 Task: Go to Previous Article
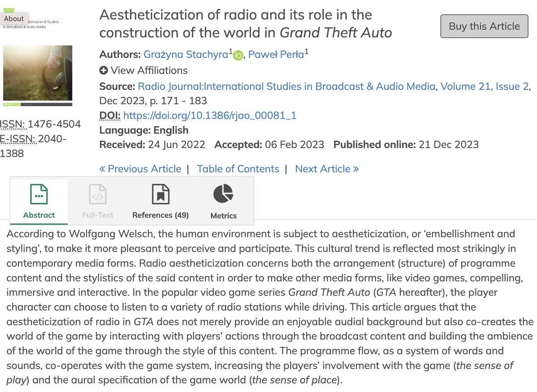141,169
